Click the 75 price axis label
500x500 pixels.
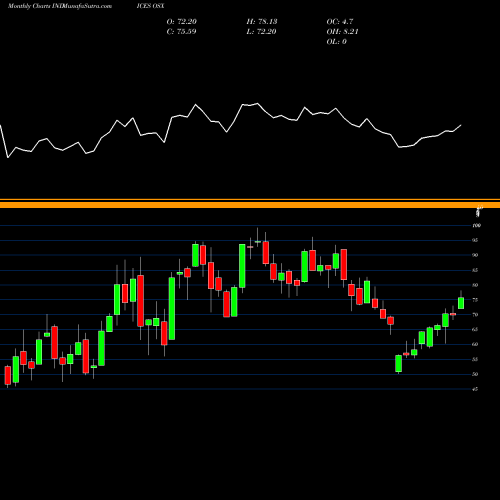pyautogui.click(x=475, y=300)
